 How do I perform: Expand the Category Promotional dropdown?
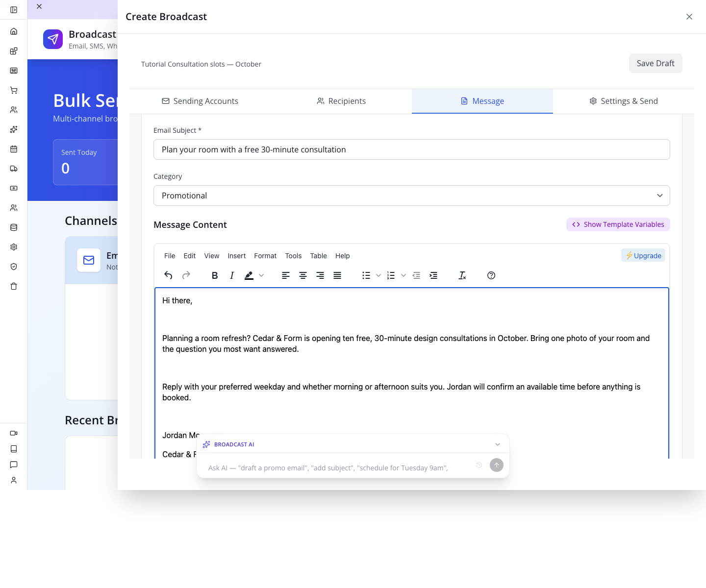pyautogui.click(x=412, y=196)
